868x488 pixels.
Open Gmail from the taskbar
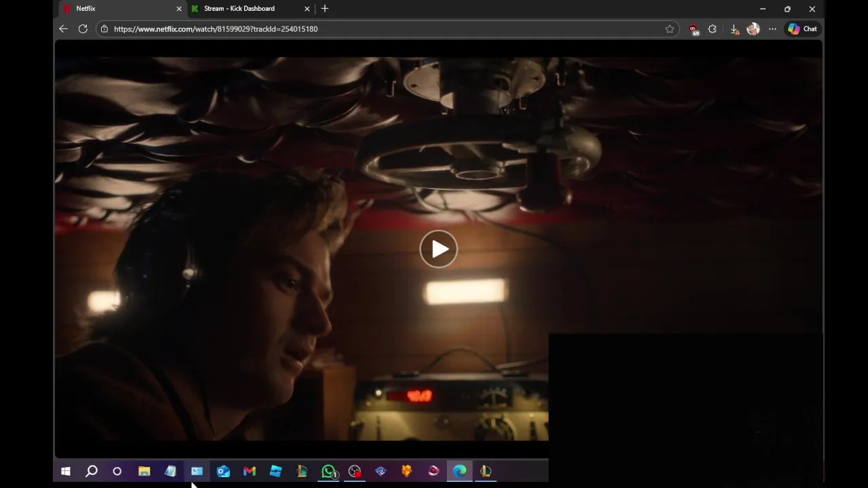coord(250,471)
